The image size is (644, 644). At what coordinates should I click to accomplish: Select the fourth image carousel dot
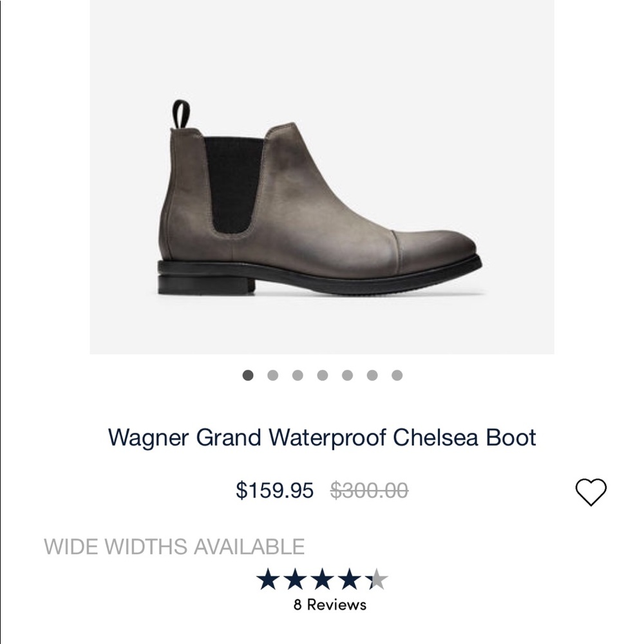click(322, 374)
